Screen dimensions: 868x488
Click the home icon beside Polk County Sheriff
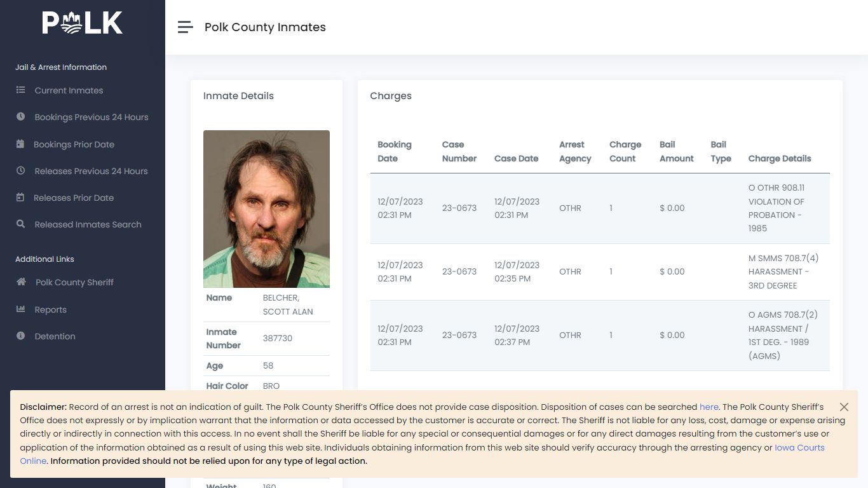21,282
